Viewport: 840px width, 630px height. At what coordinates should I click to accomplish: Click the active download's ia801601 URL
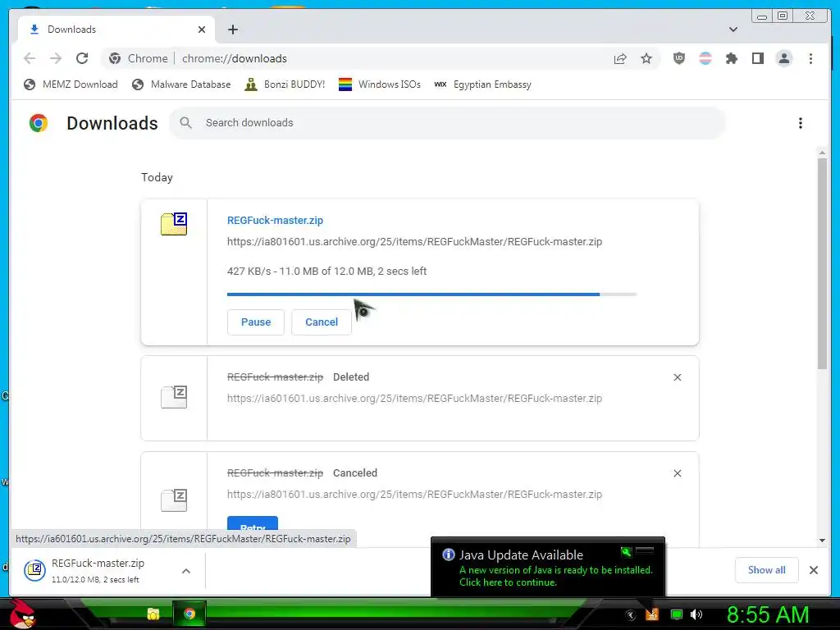coord(414,242)
